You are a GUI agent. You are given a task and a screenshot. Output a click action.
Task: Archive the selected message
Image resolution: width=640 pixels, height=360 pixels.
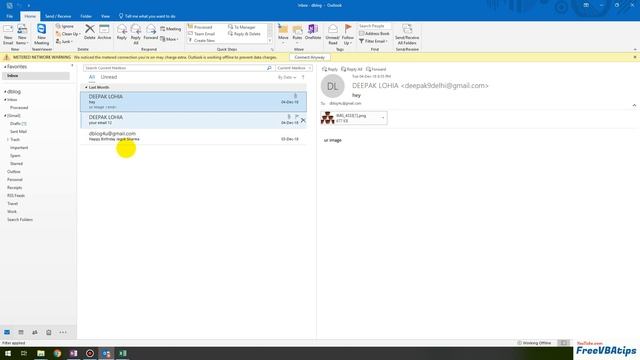pos(104,32)
